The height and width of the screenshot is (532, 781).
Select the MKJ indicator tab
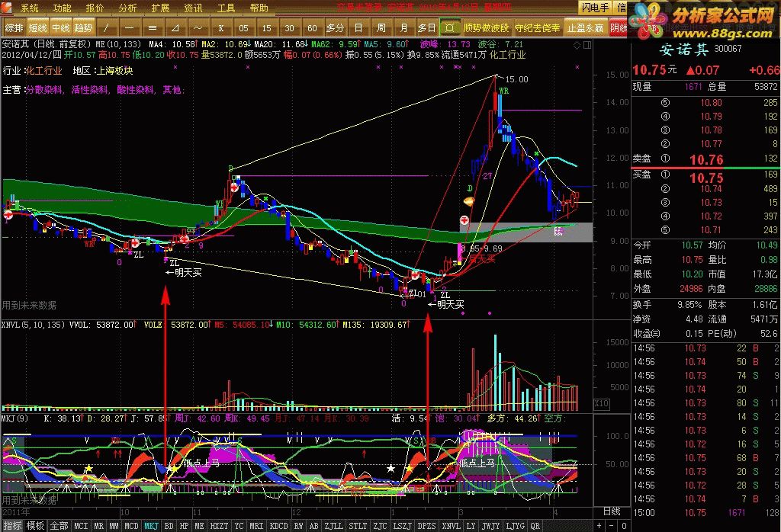pyautogui.click(x=152, y=526)
